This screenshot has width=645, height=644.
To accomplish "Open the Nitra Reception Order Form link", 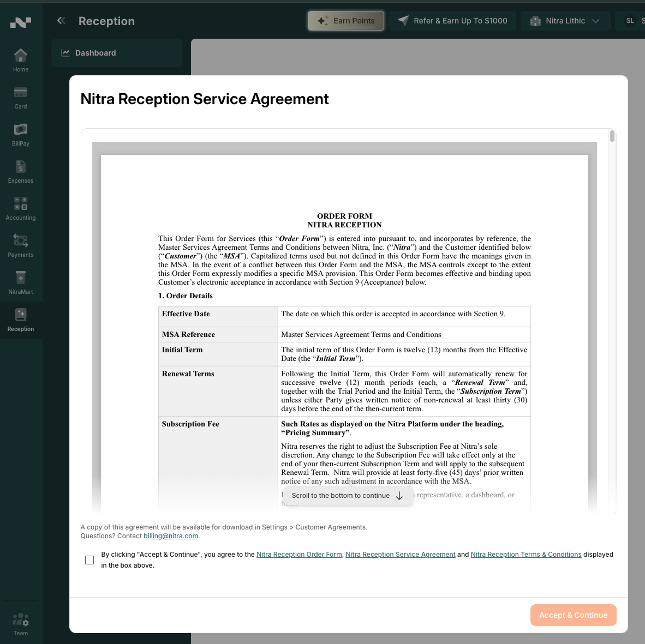I will pyautogui.click(x=299, y=555).
